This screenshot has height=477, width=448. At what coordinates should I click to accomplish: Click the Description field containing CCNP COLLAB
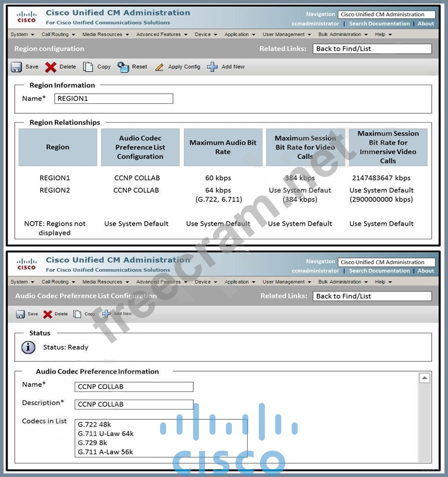click(x=134, y=405)
